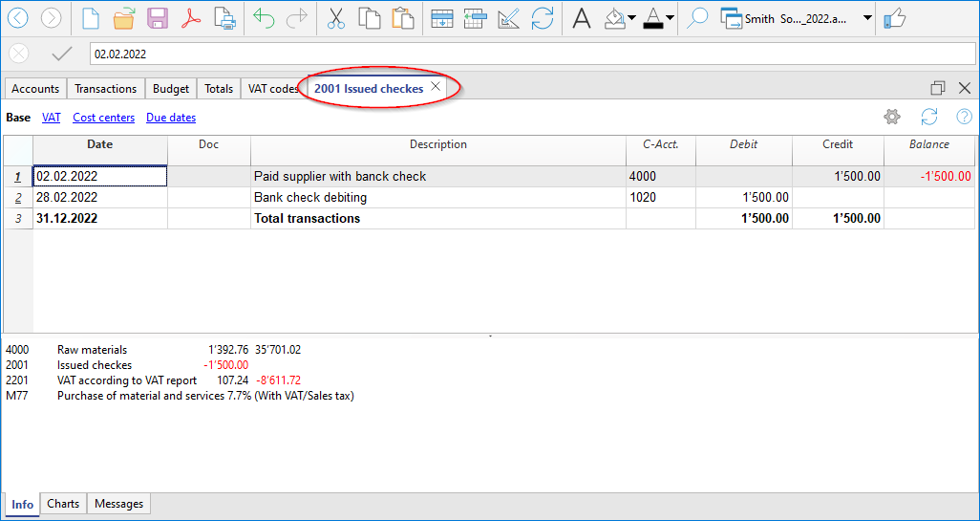This screenshot has height=521, width=980.
Task: Switch to the Transactions tab
Action: pos(105,89)
